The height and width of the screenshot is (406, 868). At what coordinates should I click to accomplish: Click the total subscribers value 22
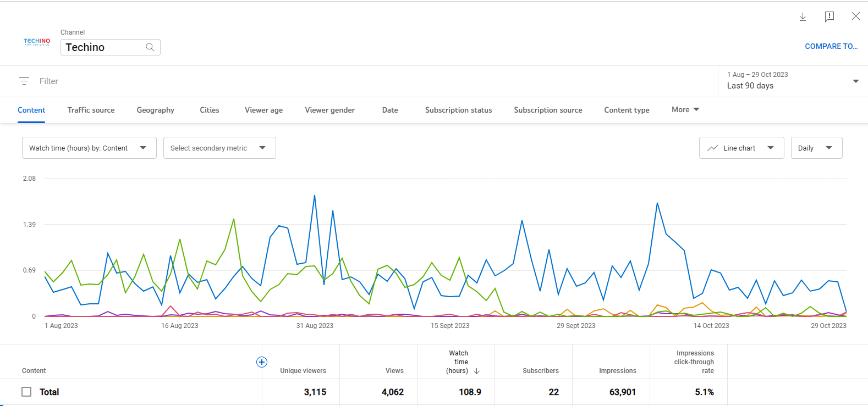(x=554, y=392)
